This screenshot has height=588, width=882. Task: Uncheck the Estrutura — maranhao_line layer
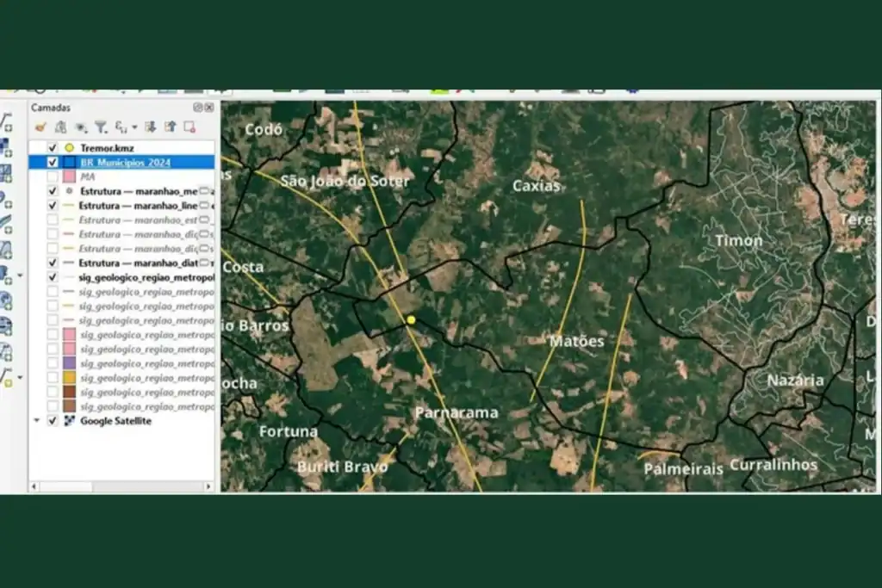click(52, 205)
